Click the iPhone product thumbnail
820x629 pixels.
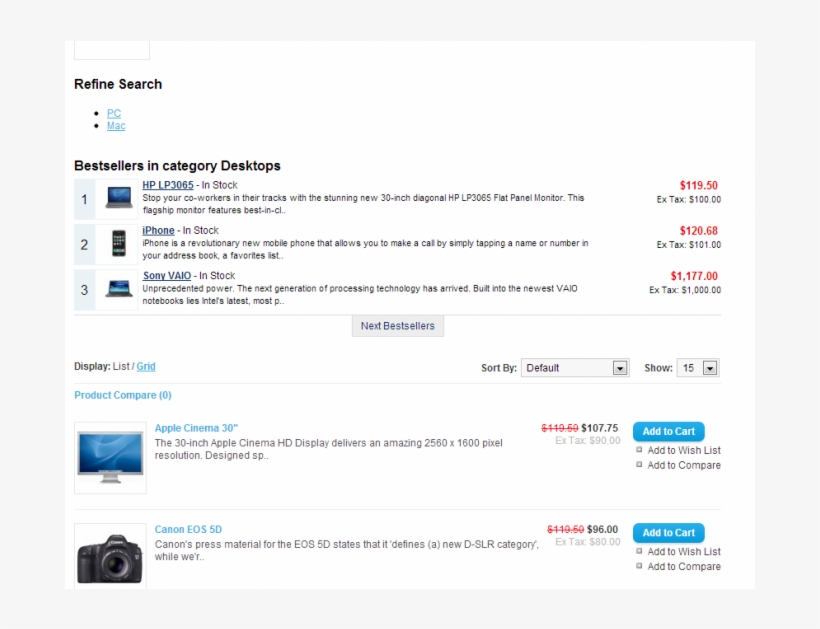click(x=119, y=244)
